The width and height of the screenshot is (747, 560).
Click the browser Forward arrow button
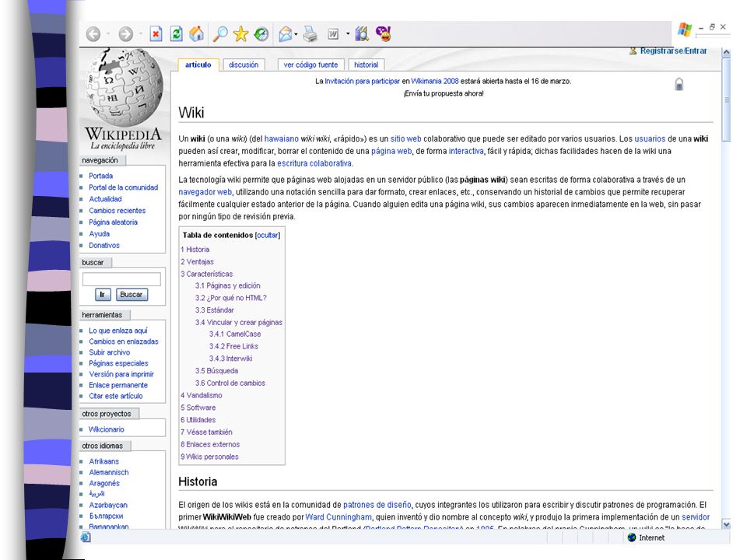click(x=126, y=33)
